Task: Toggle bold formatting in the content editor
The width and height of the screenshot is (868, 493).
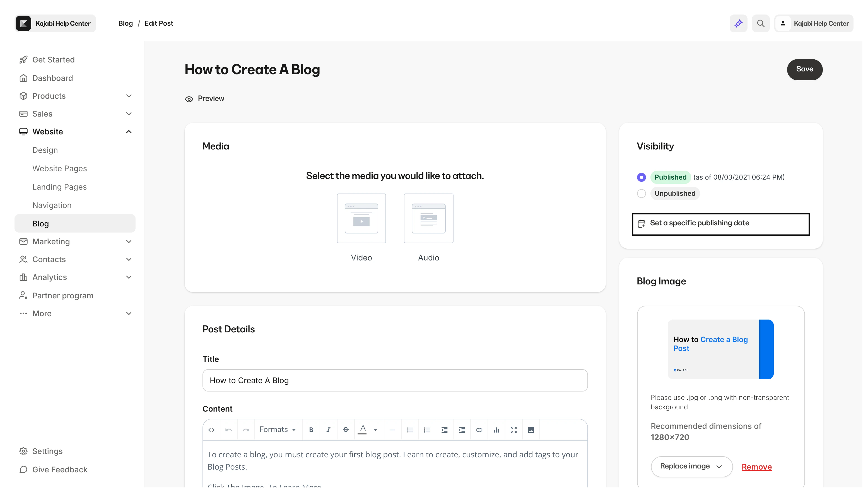Action: [x=311, y=429]
